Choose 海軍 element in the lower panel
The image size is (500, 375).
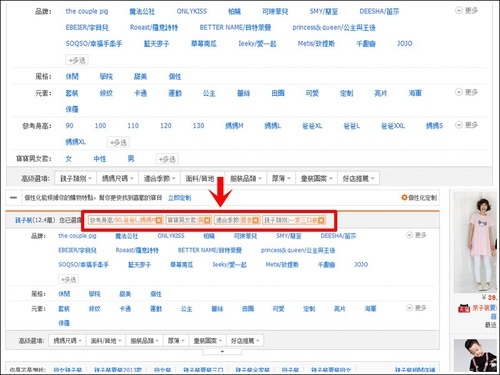[x=370, y=309]
